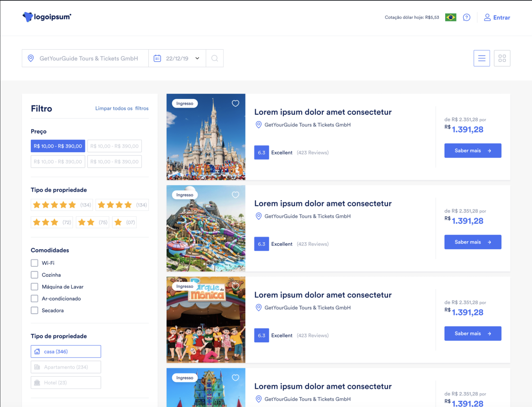Select the casa (346) property type
This screenshot has height=407, width=532.
pyautogui.click(x=66, y=352)
